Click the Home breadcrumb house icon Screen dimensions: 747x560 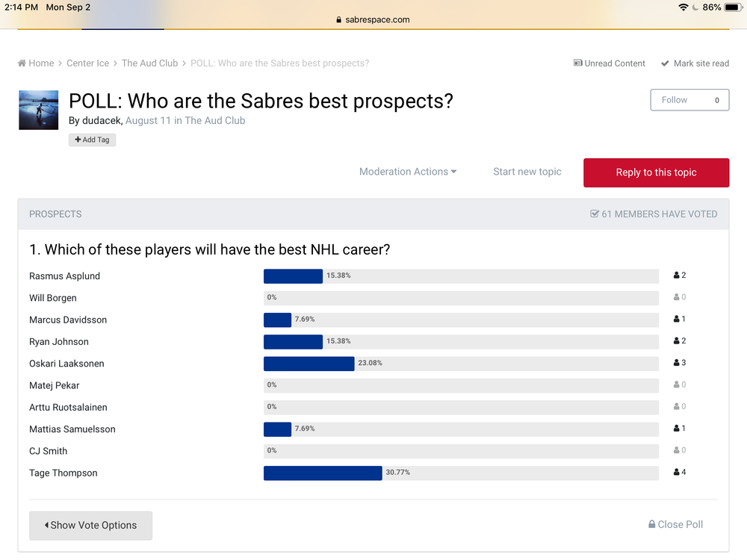22,63
